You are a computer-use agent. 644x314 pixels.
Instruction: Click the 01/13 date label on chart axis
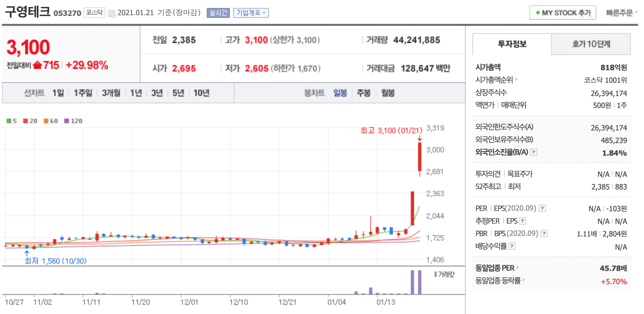tap(386, 302)
